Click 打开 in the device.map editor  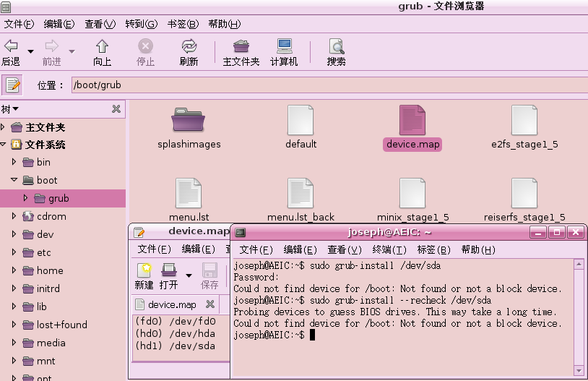tap(169, 276)
